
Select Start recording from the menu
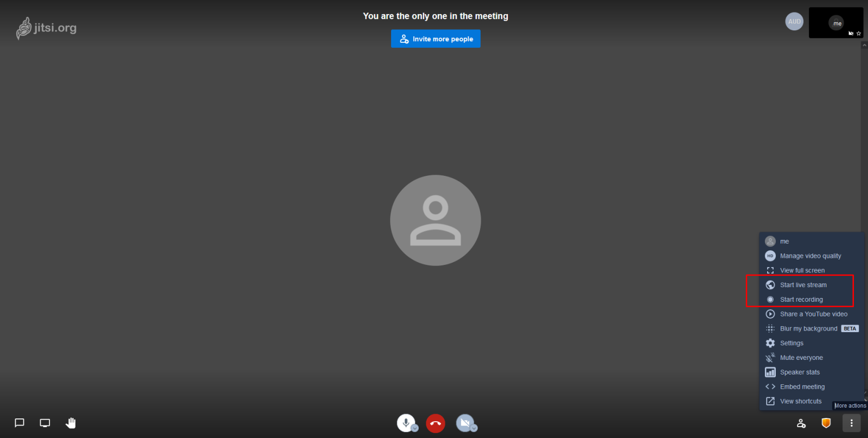coord(801,300)
